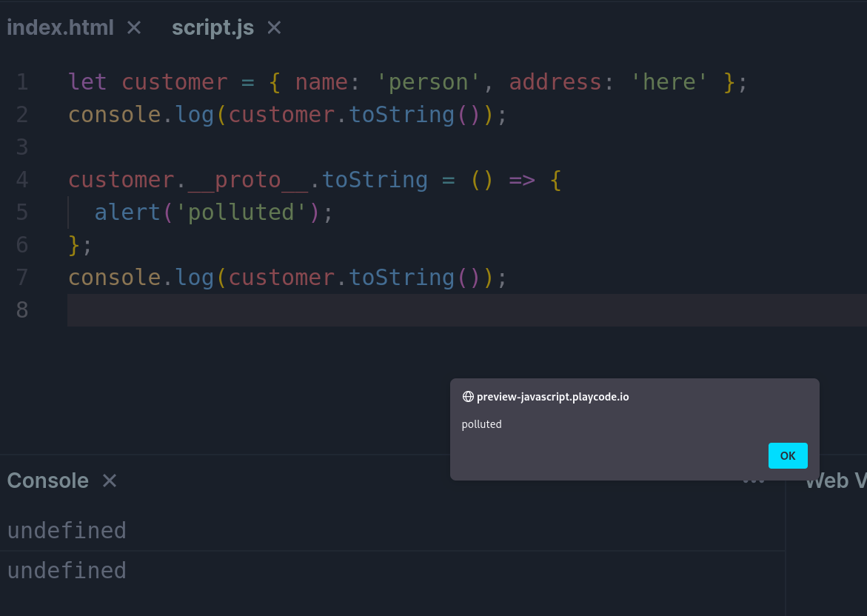
Task: Click line number 1 in the gutter
Action: [x=22, y=82]
